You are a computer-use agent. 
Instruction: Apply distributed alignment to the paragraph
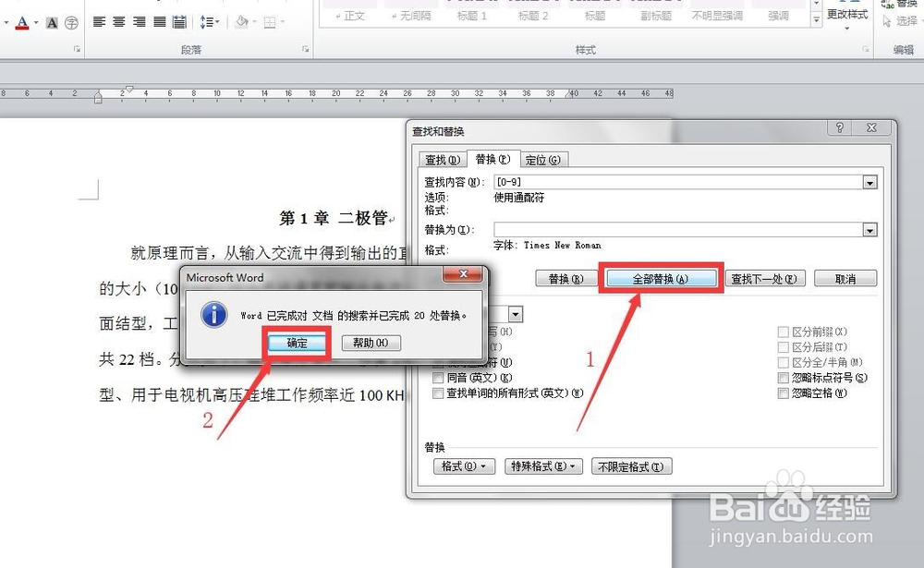pyautogui.click(x=179, y=22)
